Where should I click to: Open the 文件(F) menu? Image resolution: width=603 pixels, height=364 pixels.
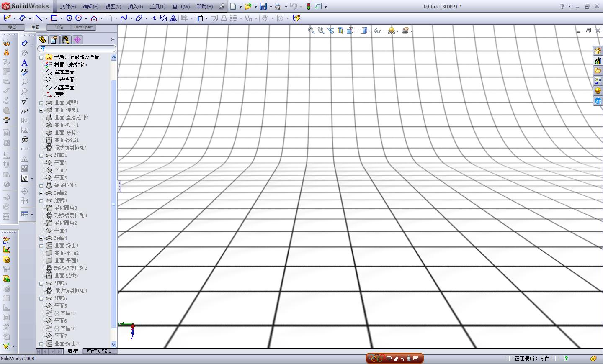(68, 7)
